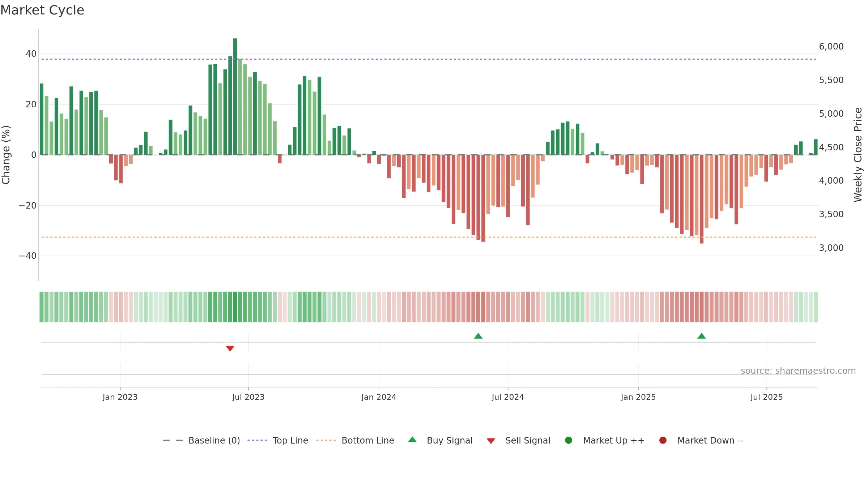Click the Buy Signal legend triangle icon
868x488 pixels.
pos(412,440)
